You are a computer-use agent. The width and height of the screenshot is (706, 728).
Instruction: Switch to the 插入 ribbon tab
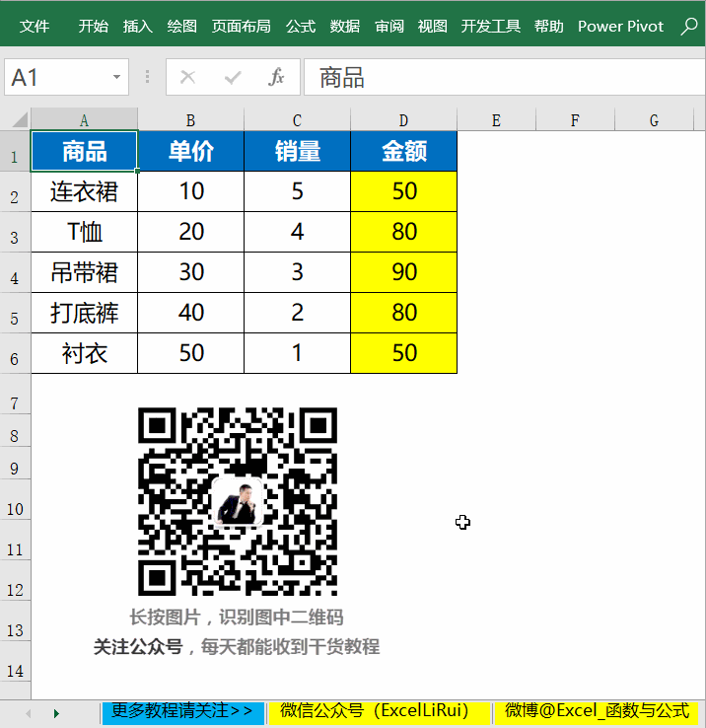pyautogui.click(x=138, y=26)
